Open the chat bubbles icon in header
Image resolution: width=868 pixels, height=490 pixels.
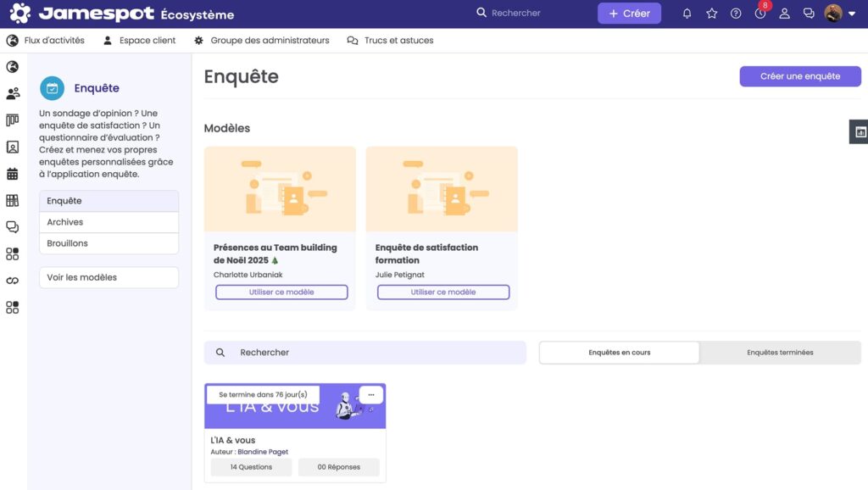click(809, 14)
